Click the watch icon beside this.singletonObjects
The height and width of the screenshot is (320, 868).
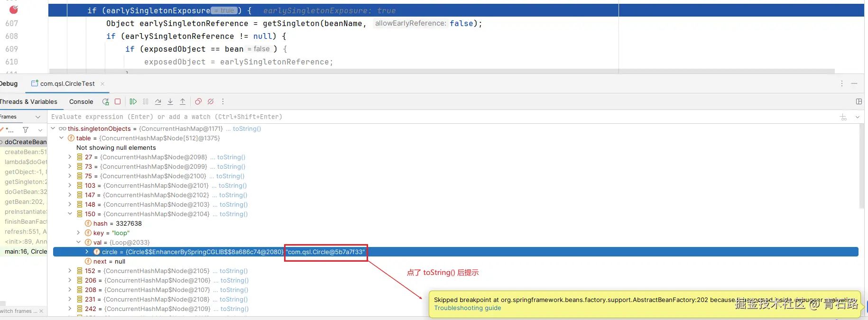pyautogui.click(x=62, y=128)
